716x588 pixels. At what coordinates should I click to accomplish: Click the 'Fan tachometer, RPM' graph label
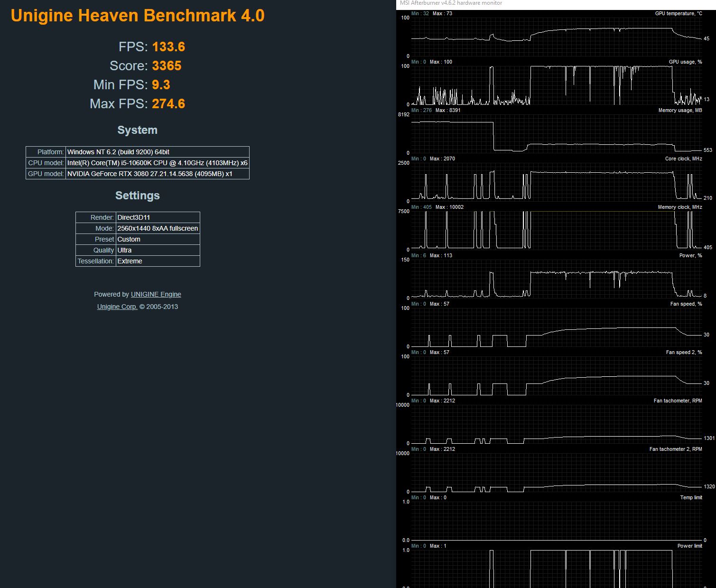[678, 401]
